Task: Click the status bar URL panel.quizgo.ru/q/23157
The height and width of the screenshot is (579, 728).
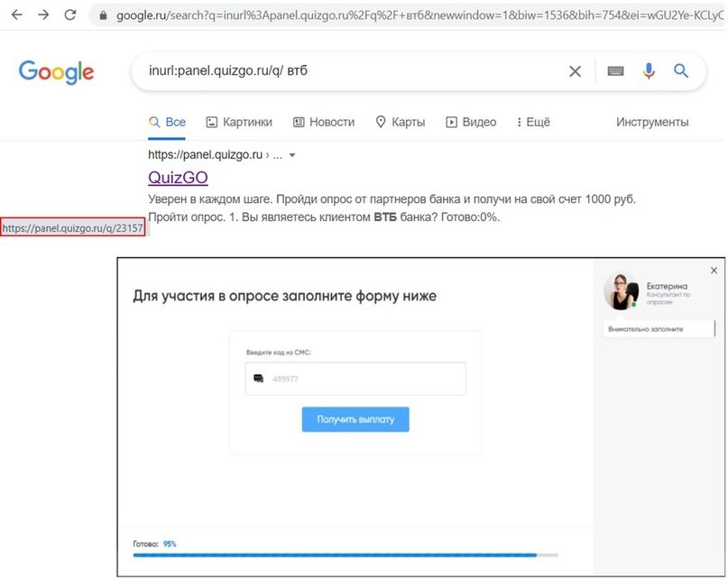Action: (72, 228)
